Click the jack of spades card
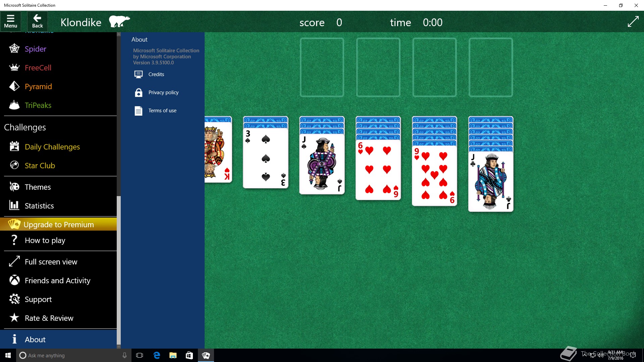The image size is (644, 362). [322, 164]
